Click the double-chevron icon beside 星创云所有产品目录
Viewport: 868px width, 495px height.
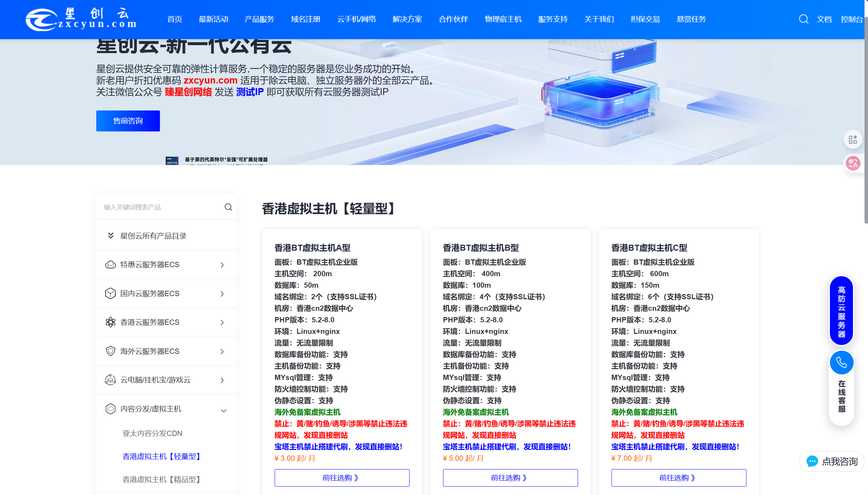point(110,236)
